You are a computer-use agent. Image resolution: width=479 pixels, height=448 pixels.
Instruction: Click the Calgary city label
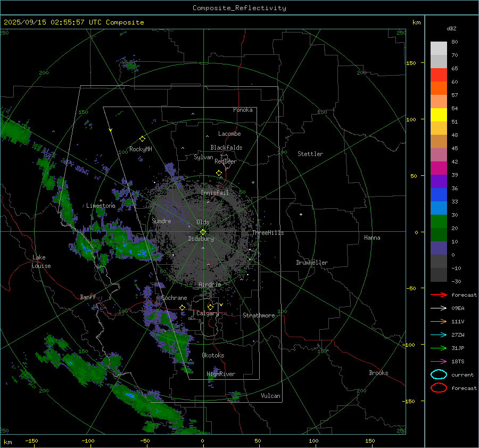(x=208, y=313)
